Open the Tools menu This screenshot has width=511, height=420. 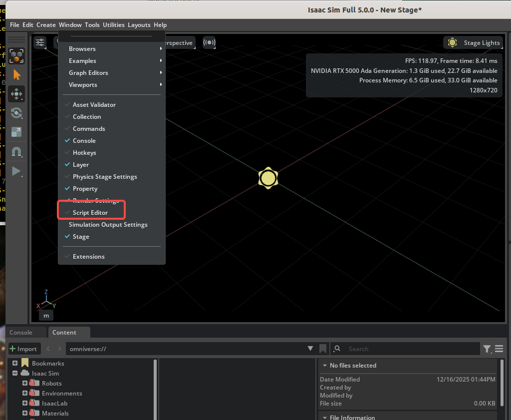point(92,25)
